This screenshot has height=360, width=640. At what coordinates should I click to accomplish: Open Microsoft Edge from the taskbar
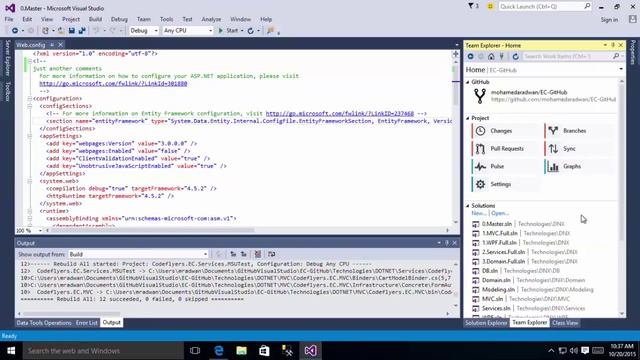[x=219, y=351]
